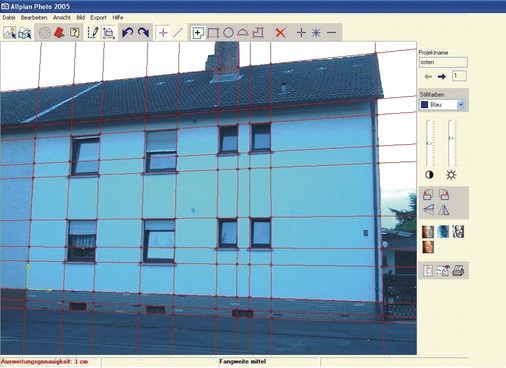
Task: Click the blue minus icon
Action: coord(331,33)
